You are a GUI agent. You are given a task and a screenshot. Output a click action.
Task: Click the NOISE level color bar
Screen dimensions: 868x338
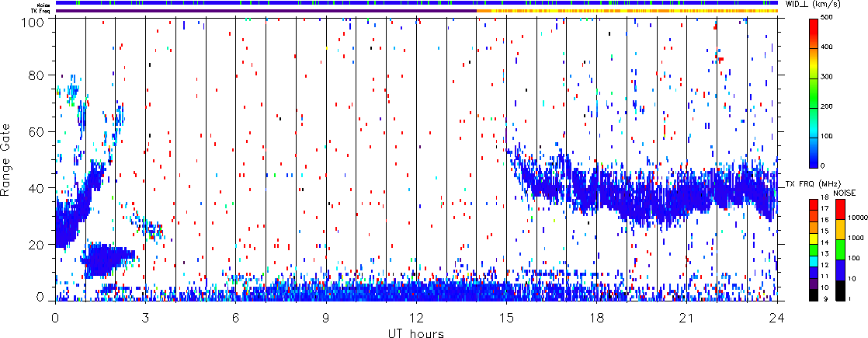[x=839, y=249]
